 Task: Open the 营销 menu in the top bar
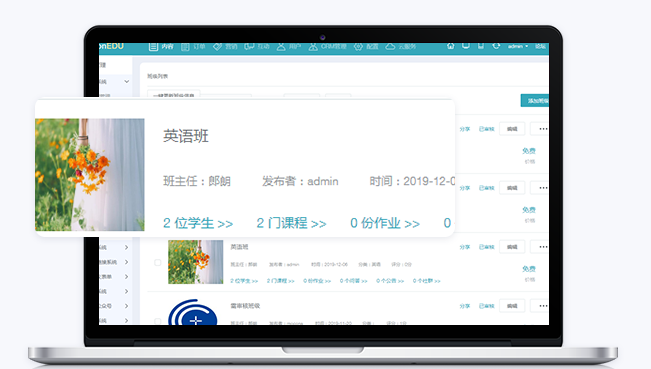(225, 46)
